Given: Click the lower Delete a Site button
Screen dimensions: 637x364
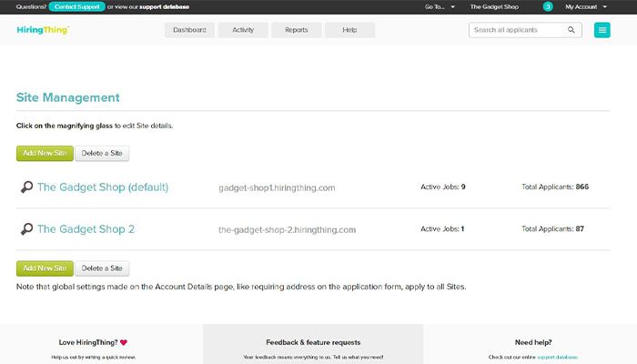Looking at the screenshot, I should tap(102, 268).
